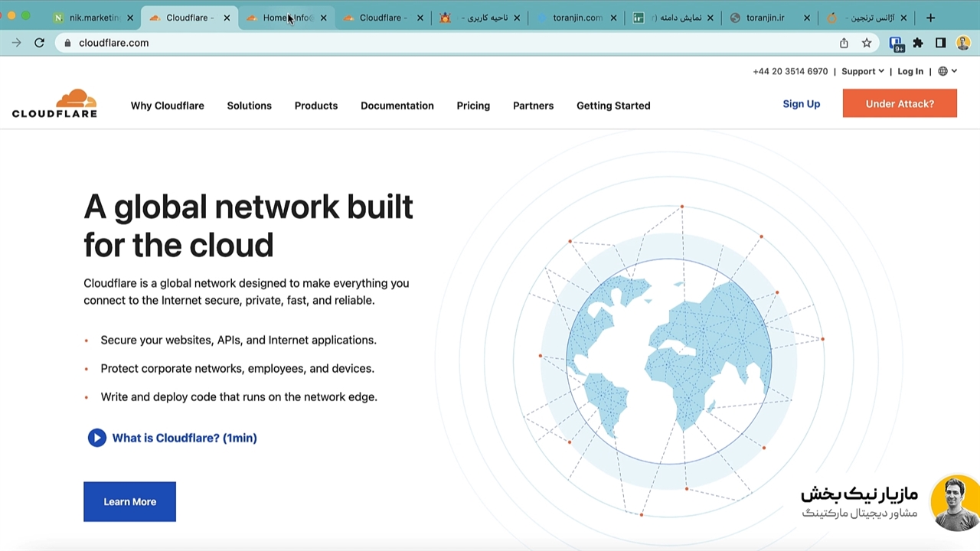Viewport: 980px width, 551px height.
Task: Click the Sign Up link
Action: (x=801, y=104)
